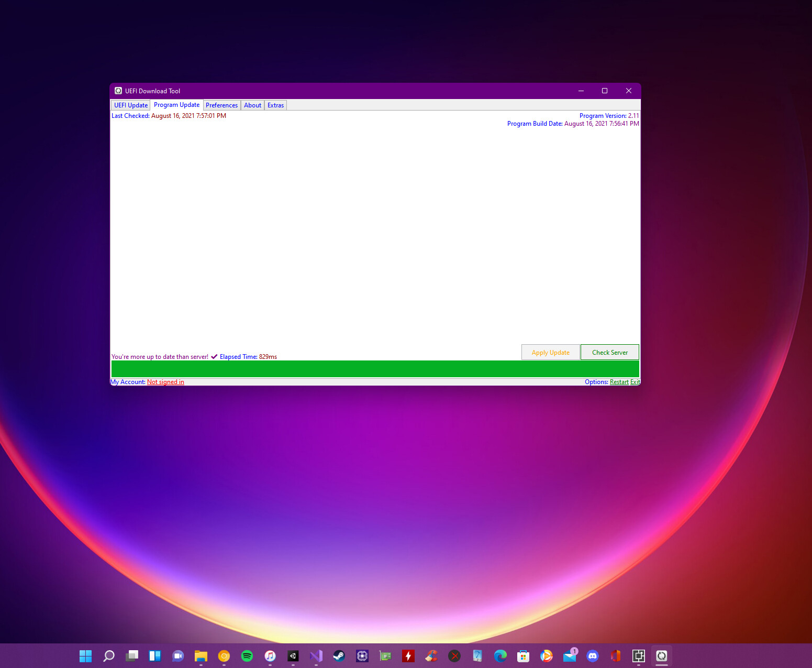The height and width of the screenshot is (668, 812).
Task: Open the green graphics card app on taskbar
Action: (385, 656)
